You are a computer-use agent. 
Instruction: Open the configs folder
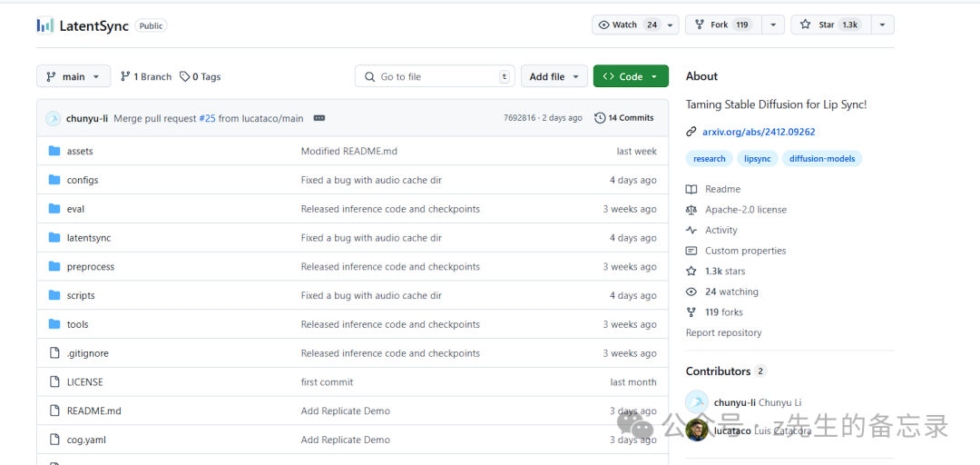83,180
